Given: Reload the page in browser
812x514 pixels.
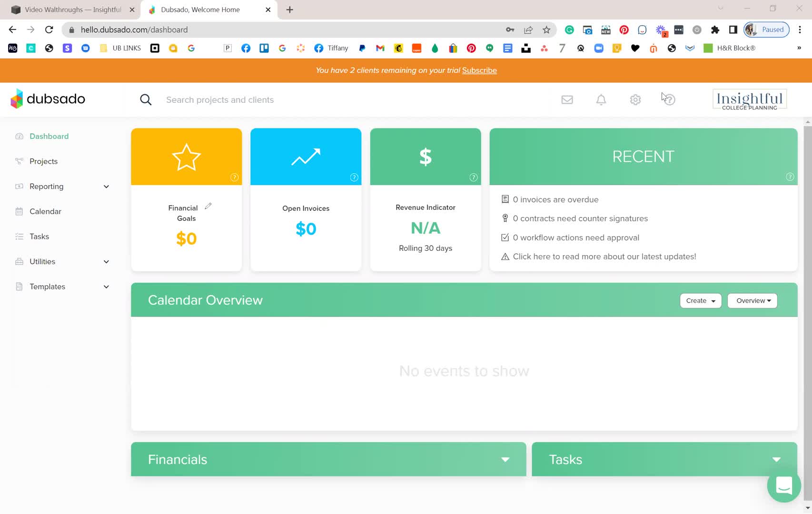Looking at the screenshot, I should point(49,30).
